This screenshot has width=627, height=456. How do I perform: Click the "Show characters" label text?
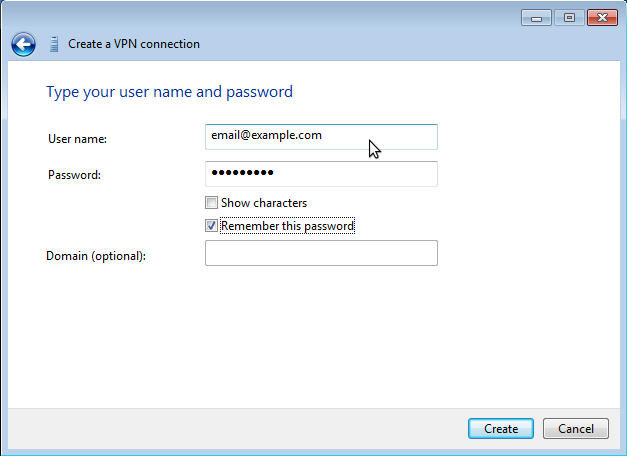tap(264, 203)
